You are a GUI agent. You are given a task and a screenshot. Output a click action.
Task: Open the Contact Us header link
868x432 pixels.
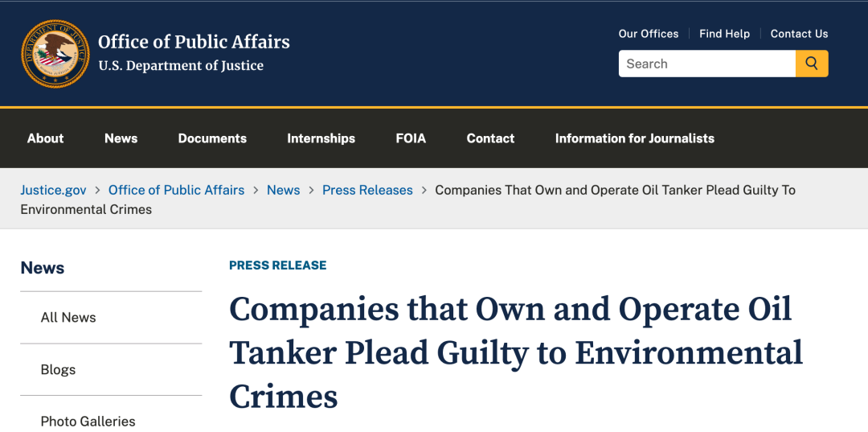pos(800,34)
